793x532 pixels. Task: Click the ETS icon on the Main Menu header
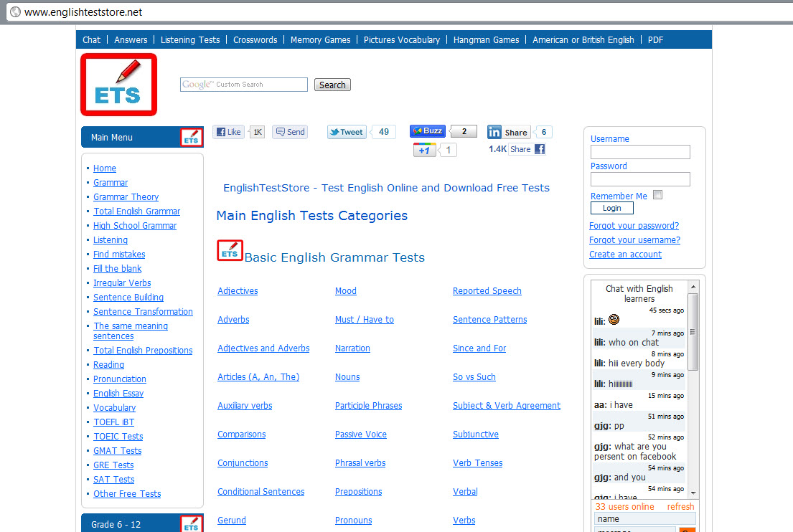[x=192, y=136]
